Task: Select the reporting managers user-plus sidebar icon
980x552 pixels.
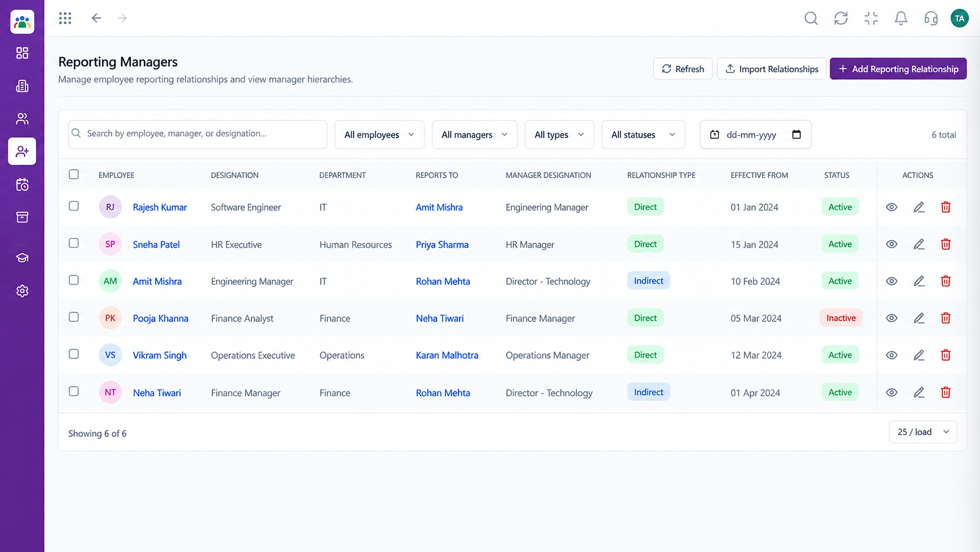Action: (22, 152)
